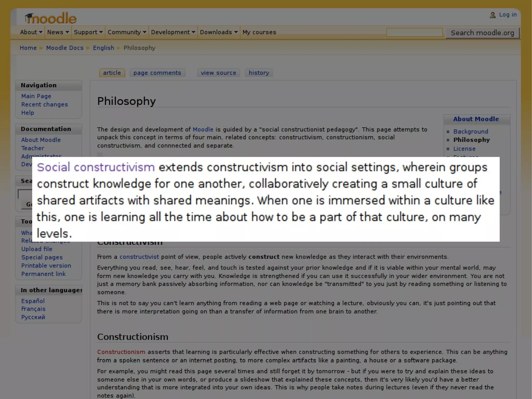Go to My courses

pyautogui.click(x=259, y=32)
